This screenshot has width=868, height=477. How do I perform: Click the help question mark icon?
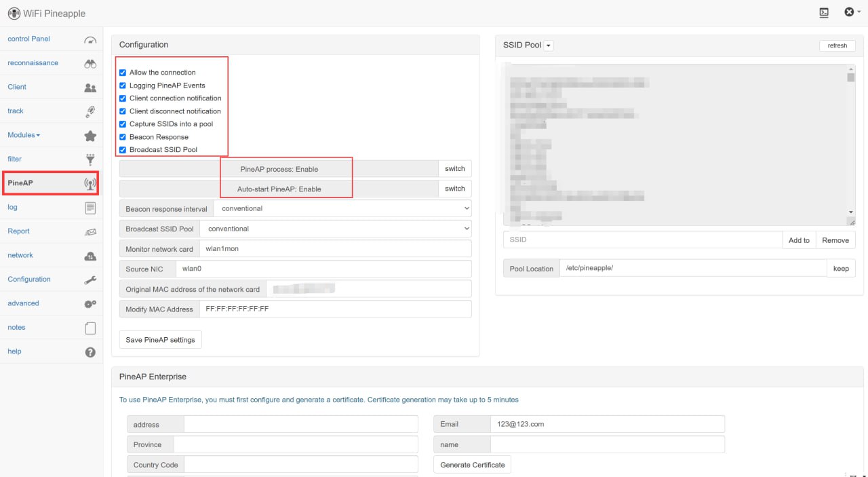[x=90, y=352]
